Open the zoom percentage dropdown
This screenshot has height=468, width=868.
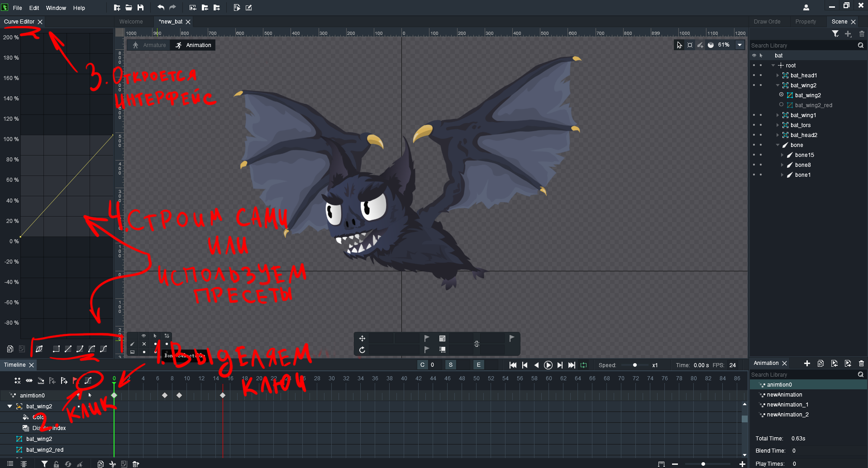(739, 45)
